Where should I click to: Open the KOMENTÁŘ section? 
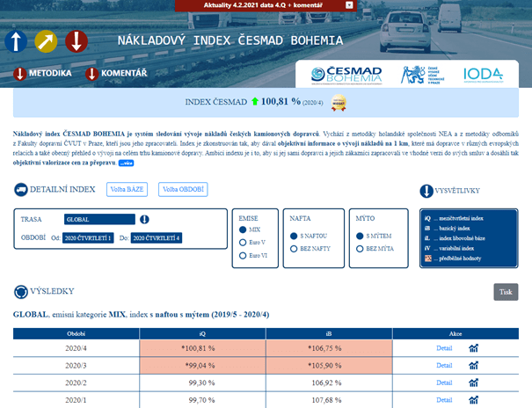(124, 73)
